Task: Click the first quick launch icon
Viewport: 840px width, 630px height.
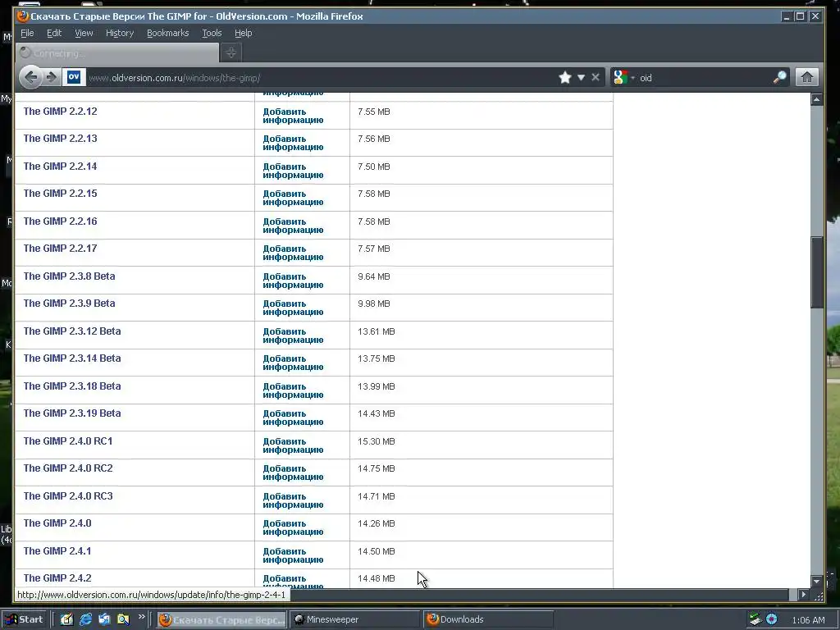Action: [x=66, y=620]
